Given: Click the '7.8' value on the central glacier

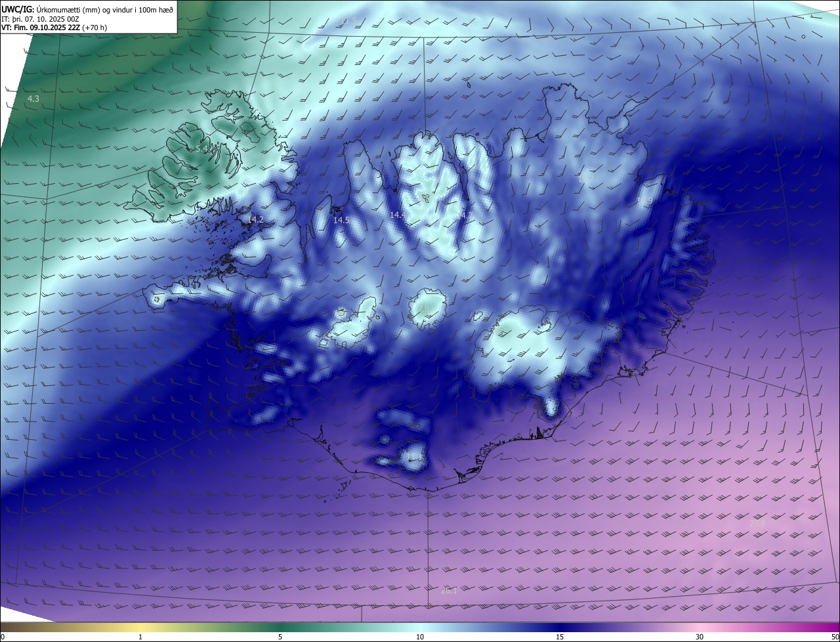Looking at the screenshot, I should click(x=423, y=309).
